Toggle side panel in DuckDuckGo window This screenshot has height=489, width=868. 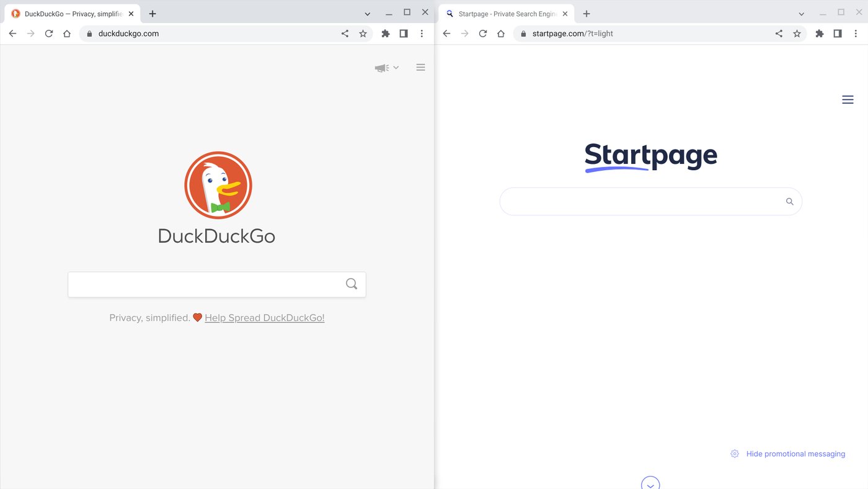point(404,34)
